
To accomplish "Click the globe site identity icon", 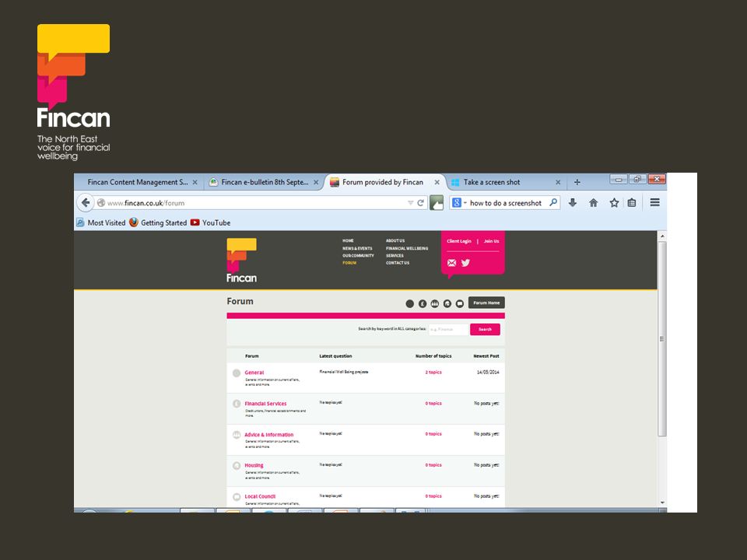I will tap(101, 203).
